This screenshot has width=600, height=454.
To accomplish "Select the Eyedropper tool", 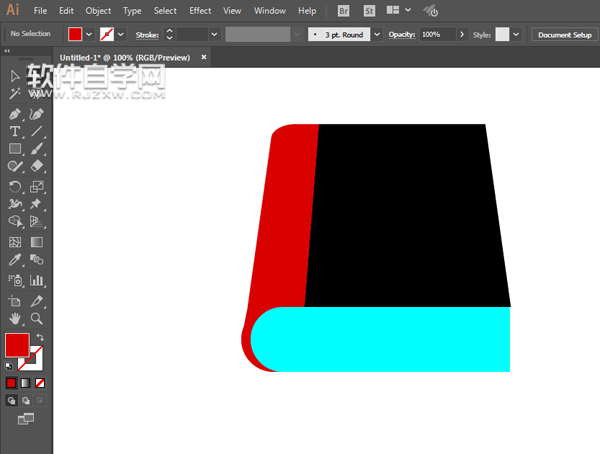I will pos(15,260).
